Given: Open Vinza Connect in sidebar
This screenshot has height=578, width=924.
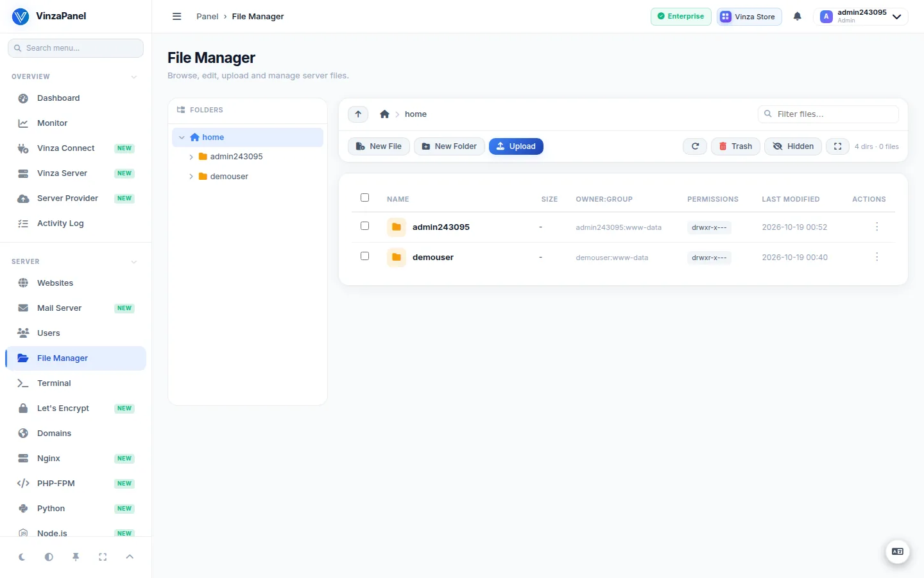Looking at the screenshot, I should [76, 148].
